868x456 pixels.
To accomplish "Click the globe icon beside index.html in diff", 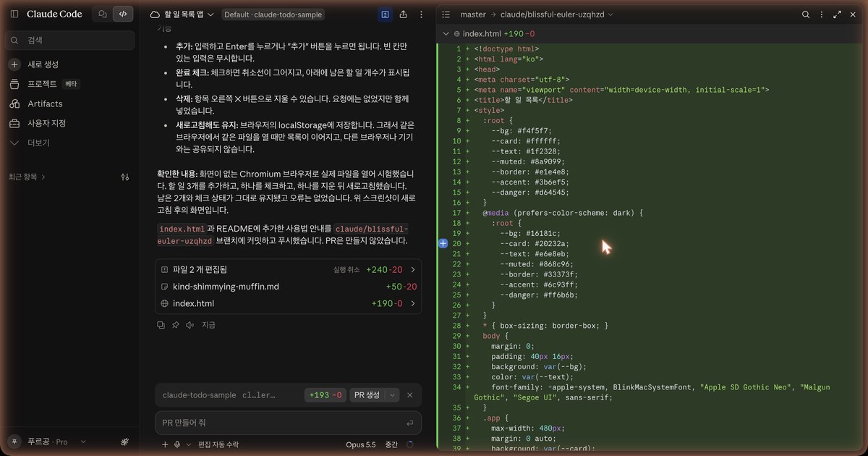I will pyautogui.click(x=456, y=33).
